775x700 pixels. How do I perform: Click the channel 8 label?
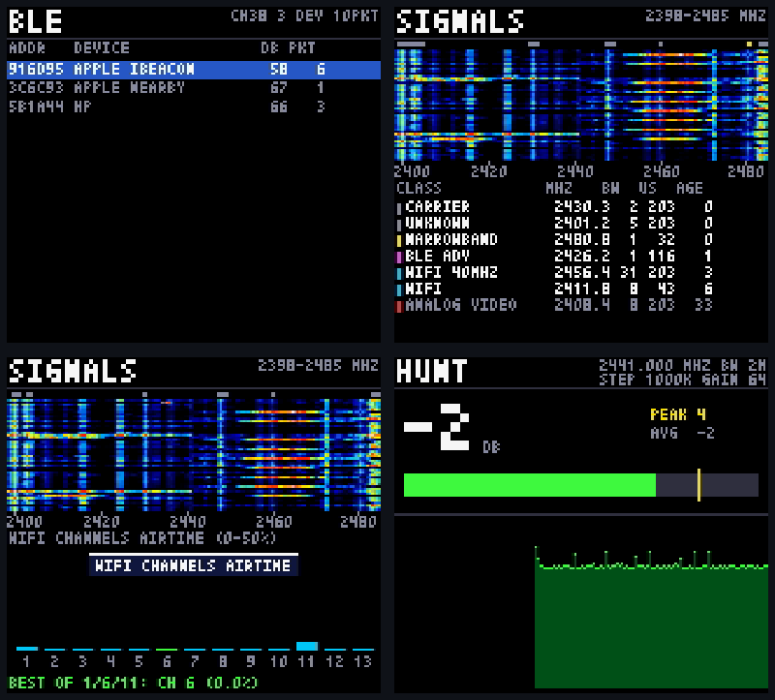[223, 661]
